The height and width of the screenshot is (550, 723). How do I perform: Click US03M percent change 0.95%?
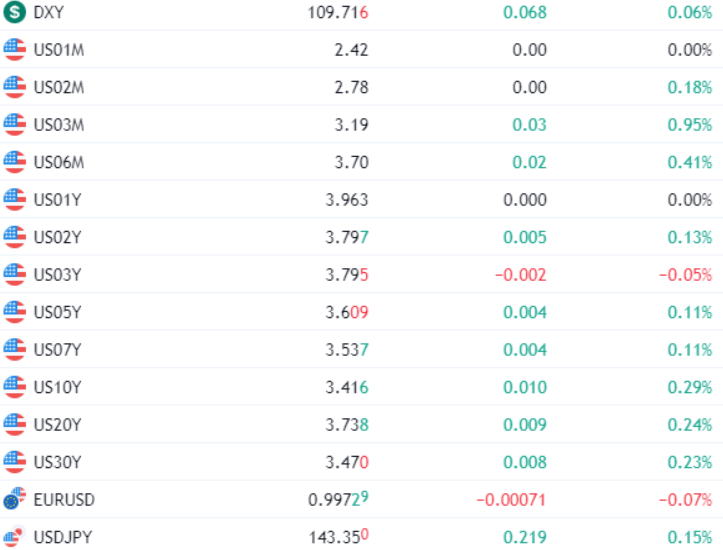pos(690,125)
